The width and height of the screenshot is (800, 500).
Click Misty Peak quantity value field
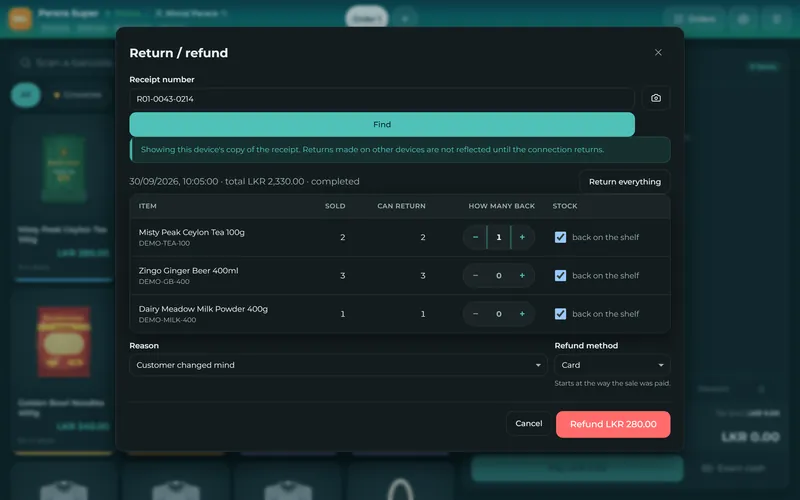click(498, 237)
